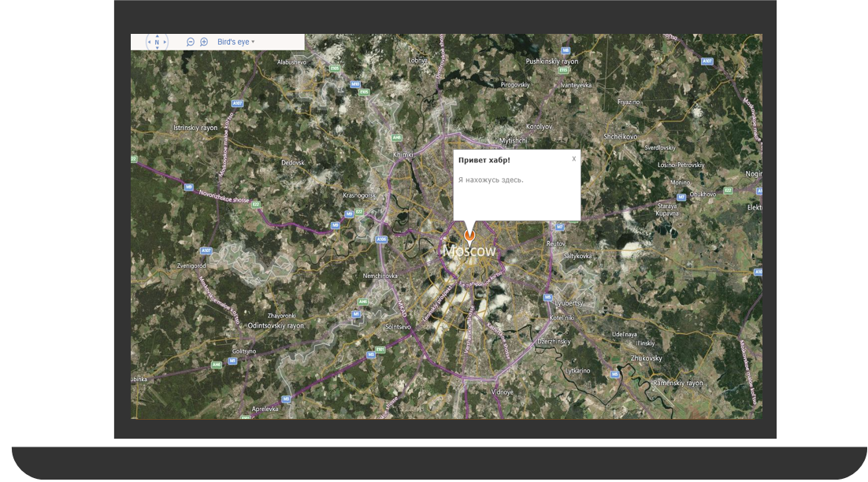868x482 pixels.
Task: Click the Zhavoronki label on map
Action: (281, 316)
